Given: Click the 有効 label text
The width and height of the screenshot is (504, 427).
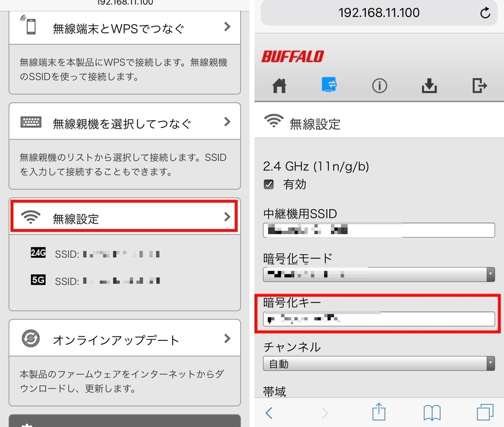Looking at the screenshot, I should (x=294, y=184).
